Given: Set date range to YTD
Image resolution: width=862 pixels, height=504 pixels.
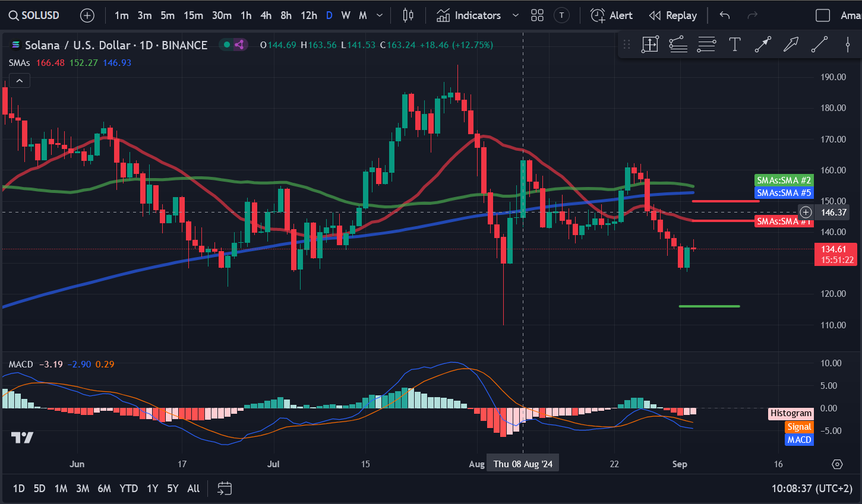Looking at the screenshot, I should (128, 489).
